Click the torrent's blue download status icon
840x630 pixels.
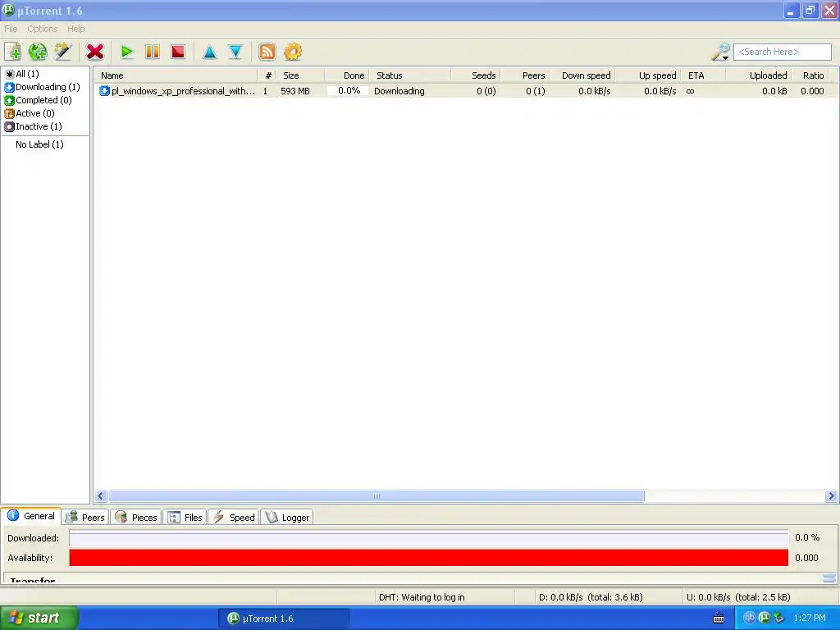point(104,91)
